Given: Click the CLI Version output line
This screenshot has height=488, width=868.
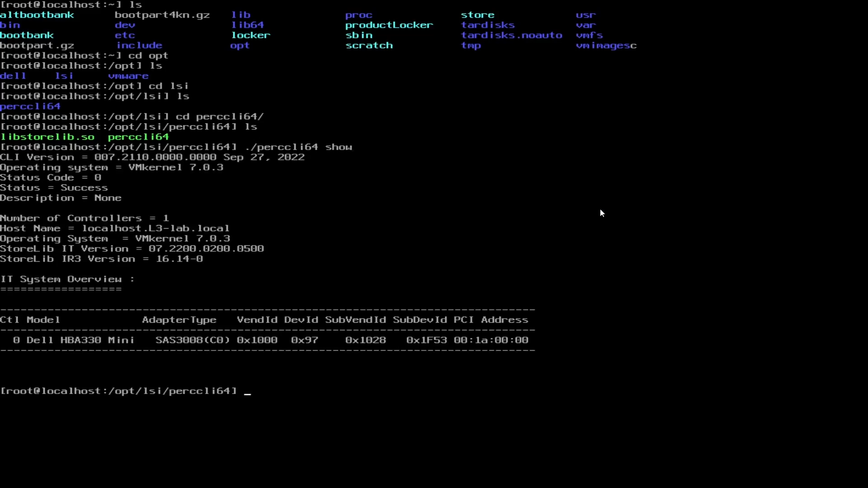Looking at the screenshot, I should 152,157.
